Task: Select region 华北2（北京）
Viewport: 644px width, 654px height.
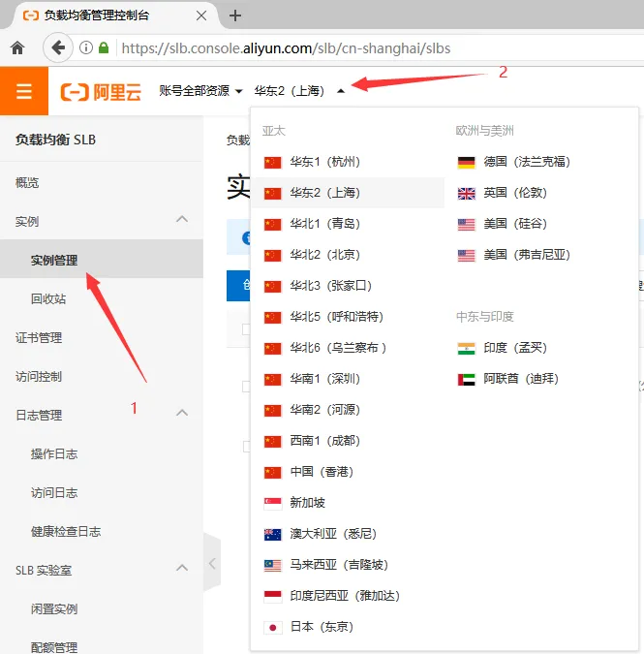Action: pyautogui.click(x=348, y=255)
